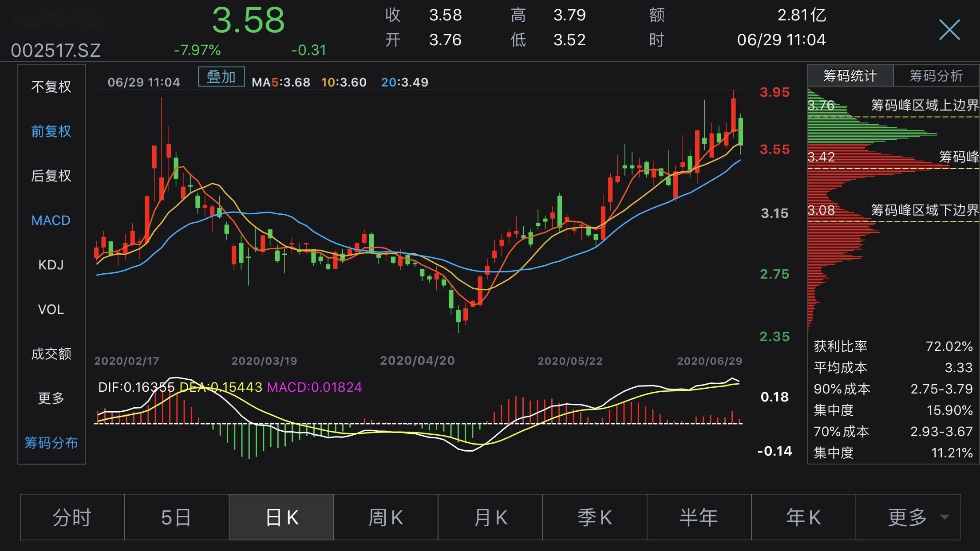The image size is (980, 551).
Task: Click the 2020/06/29 date on the axis
Action: [709, 361]
